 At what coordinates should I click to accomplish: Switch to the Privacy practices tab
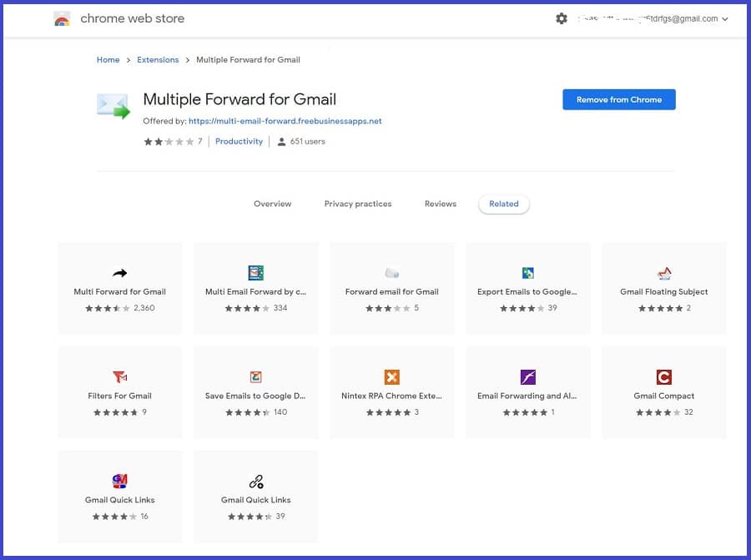tap(358, 204)
